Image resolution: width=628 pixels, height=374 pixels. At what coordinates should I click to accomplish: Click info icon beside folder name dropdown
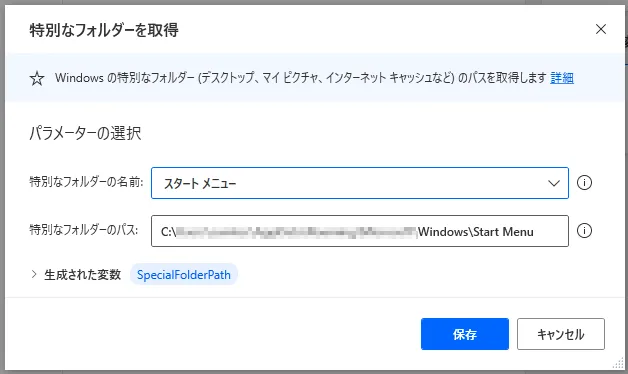pyautogui.click(x=584, y=183)
